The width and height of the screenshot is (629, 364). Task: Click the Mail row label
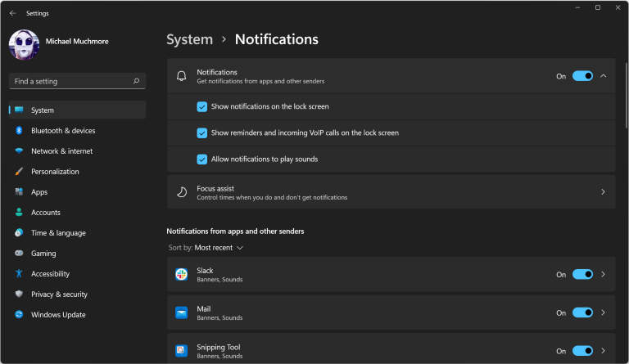[x=204, y=308]
